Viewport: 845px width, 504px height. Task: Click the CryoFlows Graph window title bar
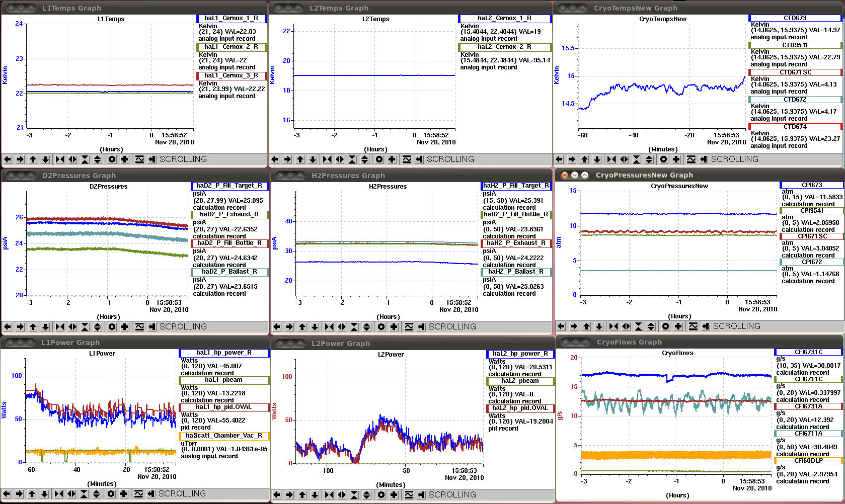700,342
